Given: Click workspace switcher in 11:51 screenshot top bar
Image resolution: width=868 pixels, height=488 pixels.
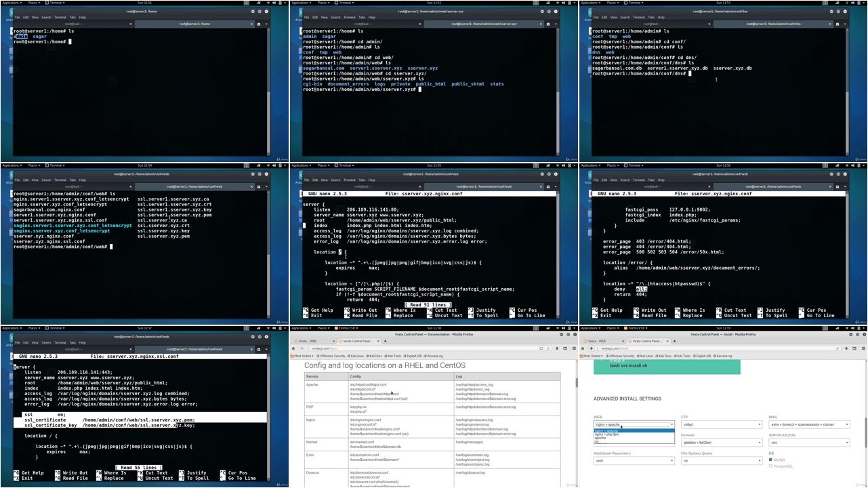Looking at the screenshot, I should 247,3.
